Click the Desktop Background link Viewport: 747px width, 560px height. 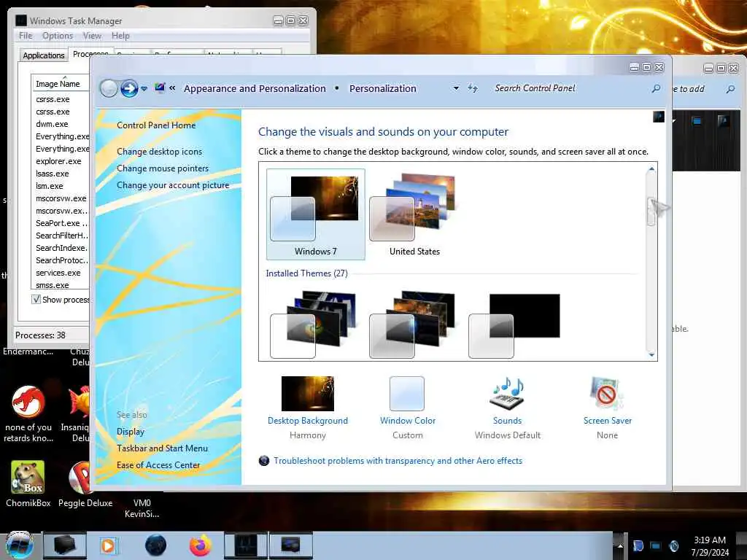coord(308,421)
